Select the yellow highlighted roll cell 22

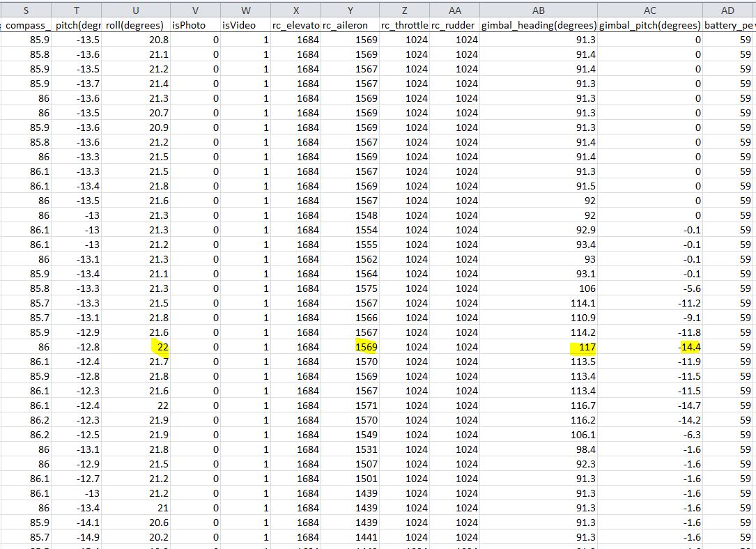coord(135,347)
